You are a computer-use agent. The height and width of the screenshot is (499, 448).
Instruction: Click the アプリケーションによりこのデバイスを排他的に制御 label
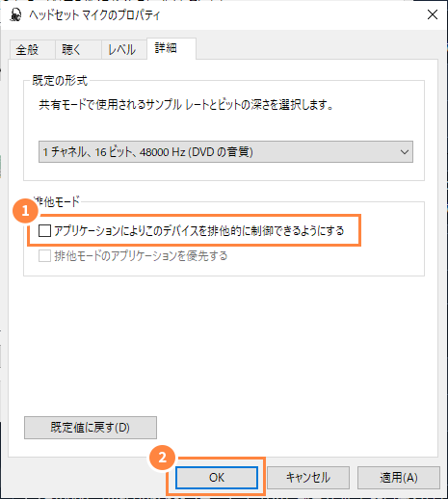coord(199,230)
